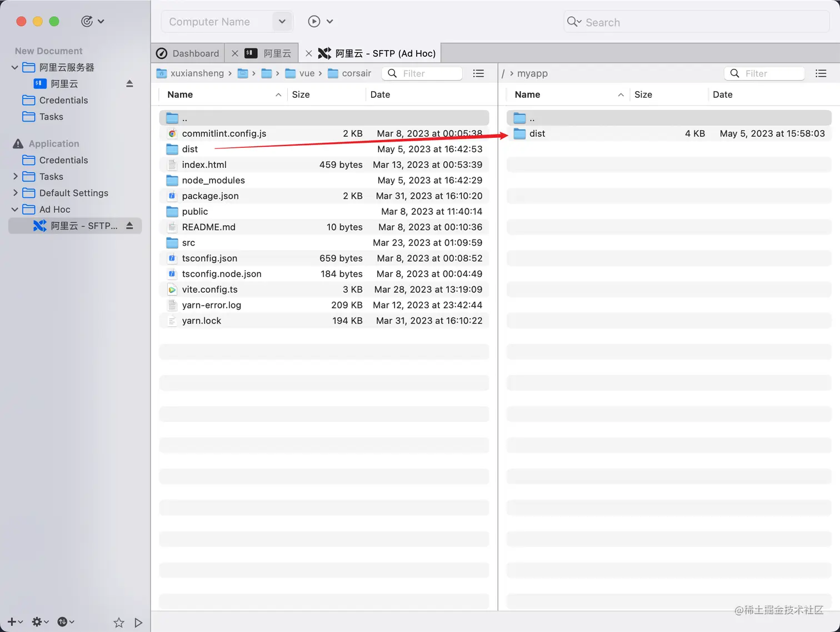840x632 pixels.
Task: Open the Computer Name dropdown arrow
Action: (x=282, y=22)
